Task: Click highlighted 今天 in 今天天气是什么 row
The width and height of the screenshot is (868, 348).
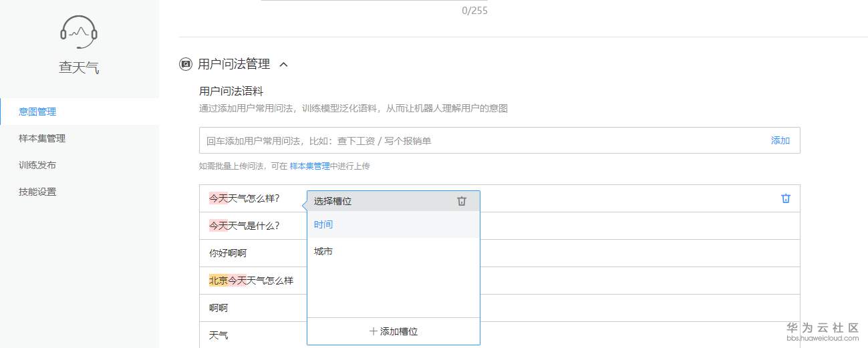Action: coord(219,226)
